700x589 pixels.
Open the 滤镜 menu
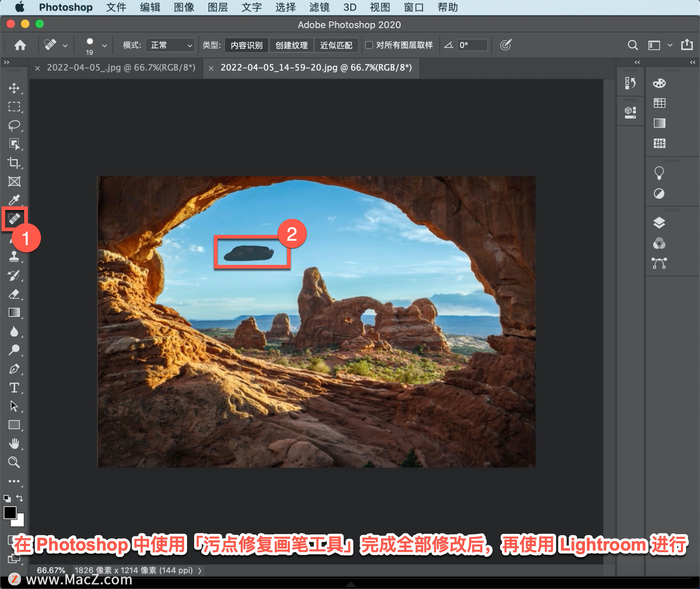click(319, 7)
